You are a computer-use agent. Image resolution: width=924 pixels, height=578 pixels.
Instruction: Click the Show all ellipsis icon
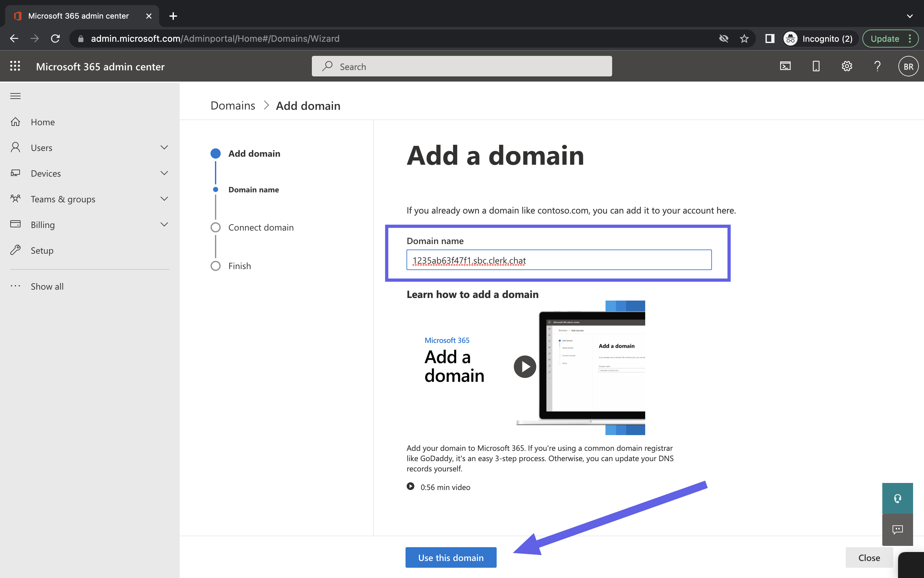(15, 286)
